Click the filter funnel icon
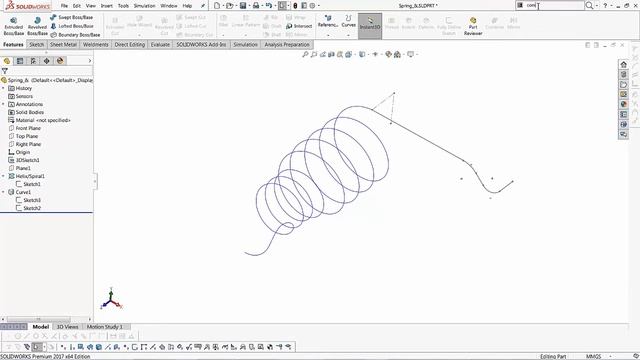640x360 pixels. click(5, 71)
